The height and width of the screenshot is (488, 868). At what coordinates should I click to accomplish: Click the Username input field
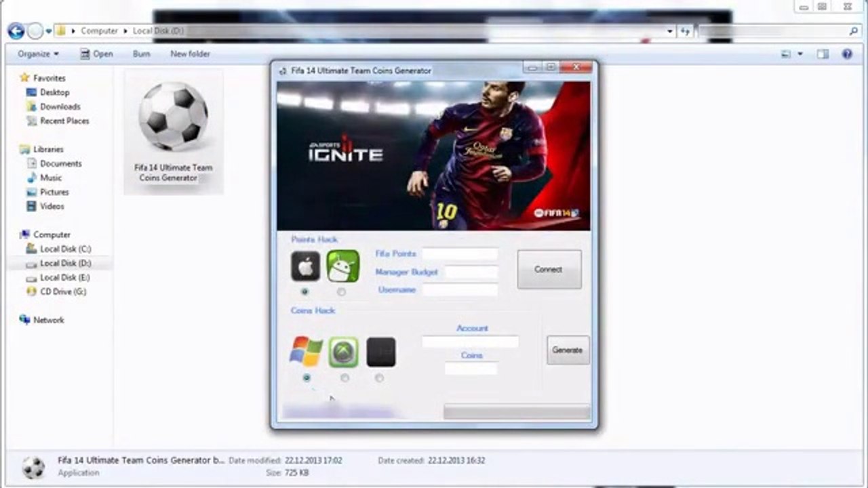click(460, 290)
